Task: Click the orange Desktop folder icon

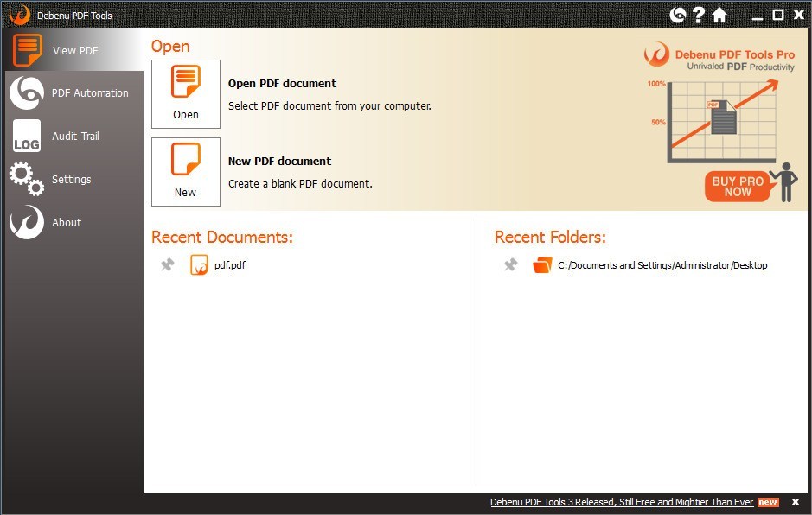Action: point(542,265)
